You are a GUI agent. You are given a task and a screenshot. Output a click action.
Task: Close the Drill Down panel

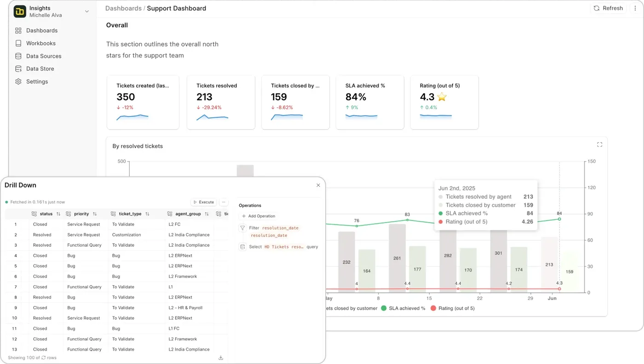[x=318, y=185]
